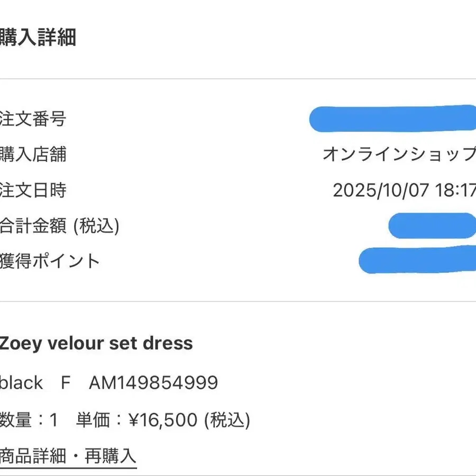Click the order date 2025/10/07
This screenshot has width=476, height=476.
pos(380,190)
